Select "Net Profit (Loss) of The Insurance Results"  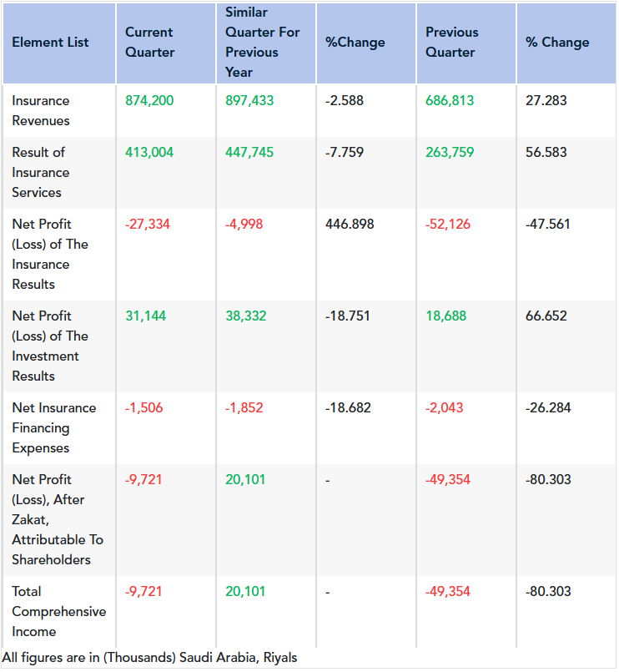(50, 255)
